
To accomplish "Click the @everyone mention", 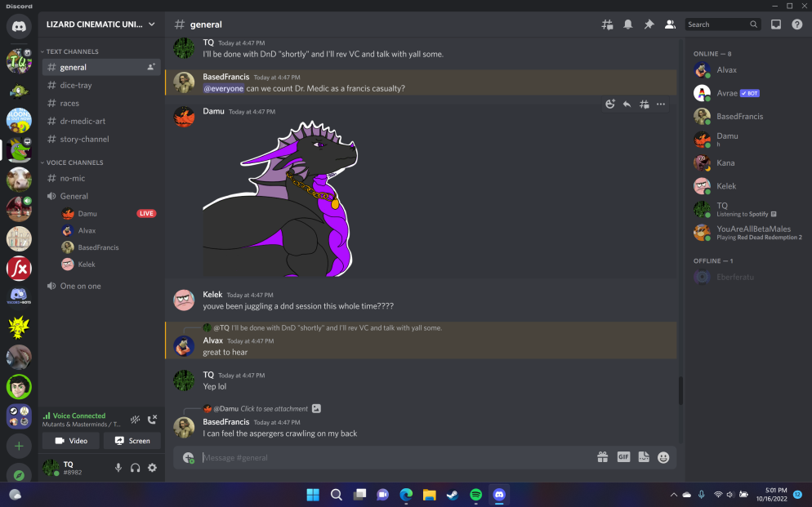I will click(223, 88).
